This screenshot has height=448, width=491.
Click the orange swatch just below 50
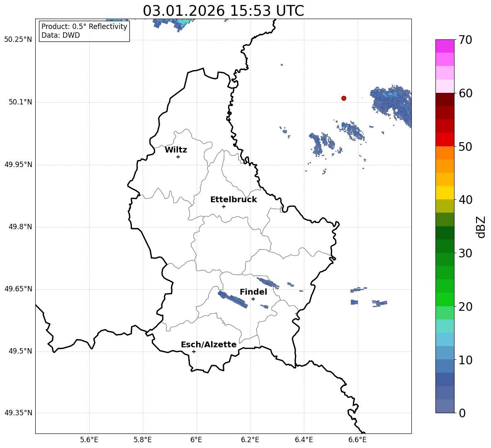tap(445, 153)
